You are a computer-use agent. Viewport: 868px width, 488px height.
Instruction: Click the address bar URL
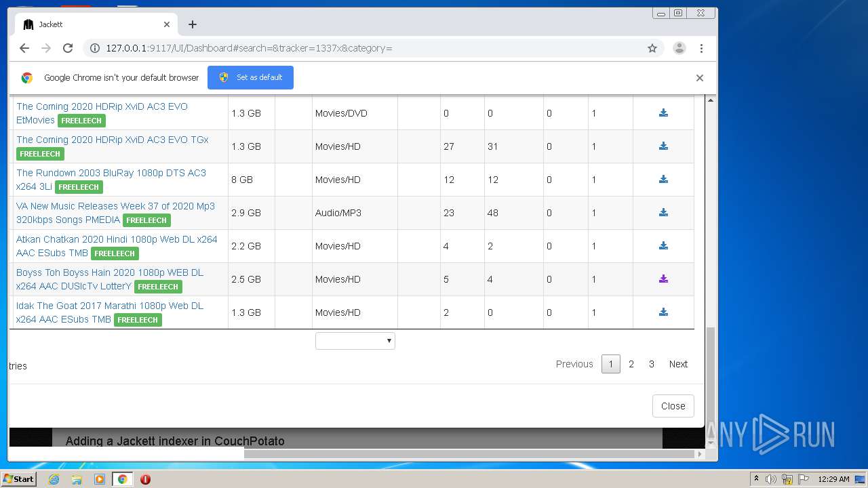click(x=249, y=48)
